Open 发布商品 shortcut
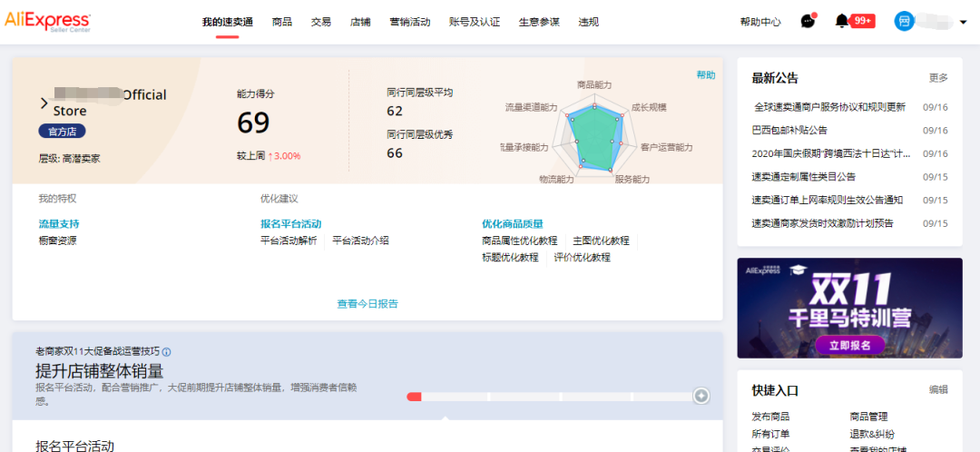980x452 pixels. pyautogui.click(x=770, y=417)
